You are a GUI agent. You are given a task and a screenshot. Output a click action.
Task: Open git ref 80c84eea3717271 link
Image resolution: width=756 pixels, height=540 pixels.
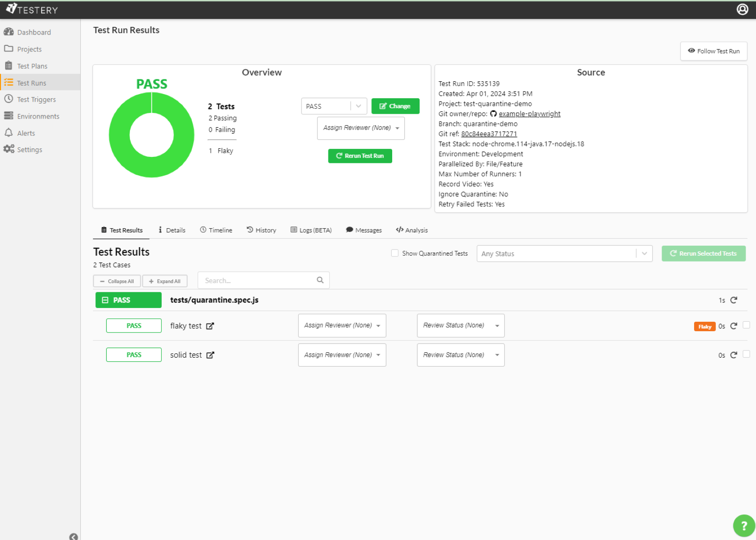point(489,134)
